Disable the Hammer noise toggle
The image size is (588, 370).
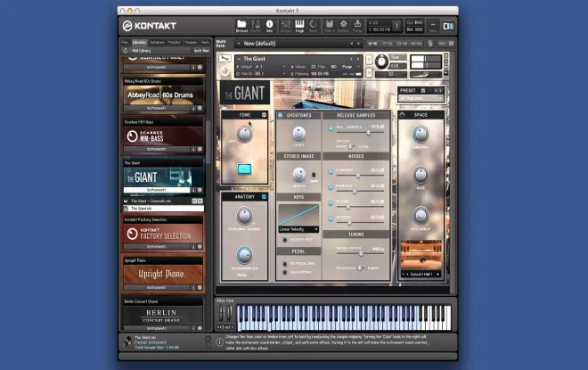pyautogui.click(x=331, y=171)
